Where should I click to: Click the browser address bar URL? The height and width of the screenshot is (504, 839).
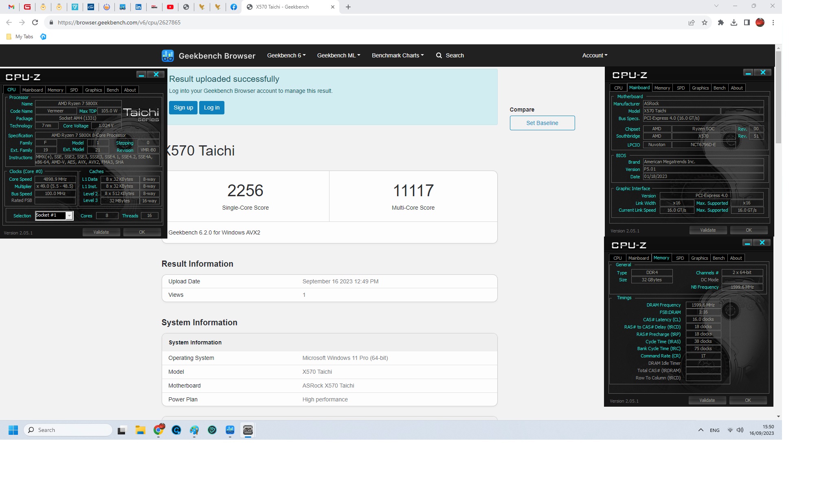[x=119, y=22]
